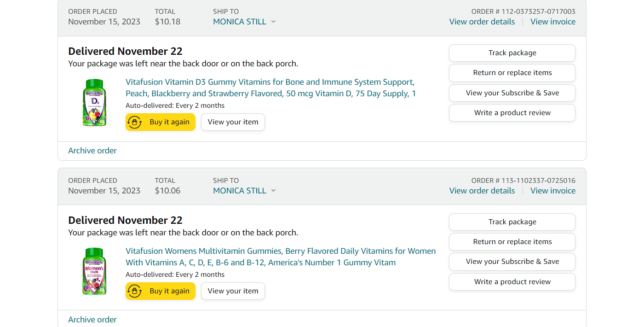View invoice for order 113-1102337-0725016

553,191
